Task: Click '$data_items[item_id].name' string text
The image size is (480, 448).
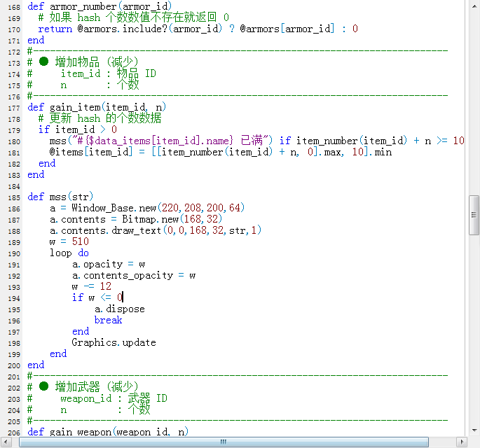Action: 161,141
